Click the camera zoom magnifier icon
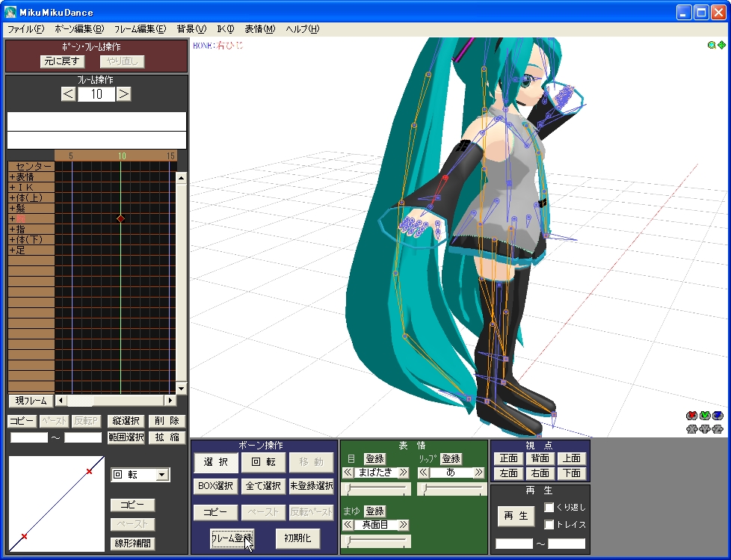The image size is (731, 560). coord(712,45)
